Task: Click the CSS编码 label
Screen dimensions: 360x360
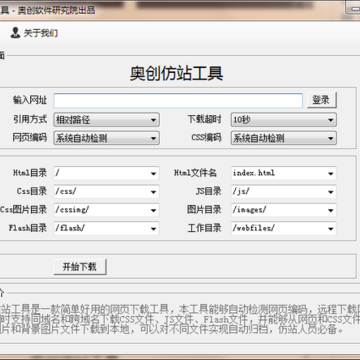Action: (206, 137)
